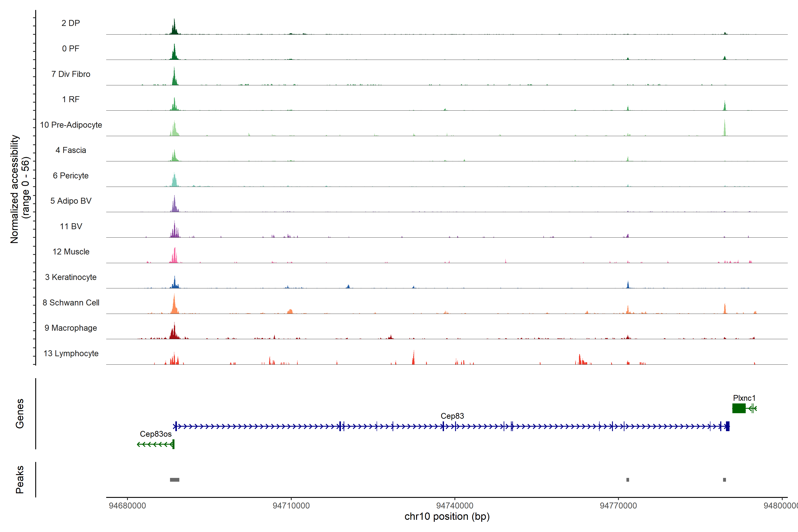Click the Cep83os gene arrow track
798x532 pixels.
tap(155, 444)
